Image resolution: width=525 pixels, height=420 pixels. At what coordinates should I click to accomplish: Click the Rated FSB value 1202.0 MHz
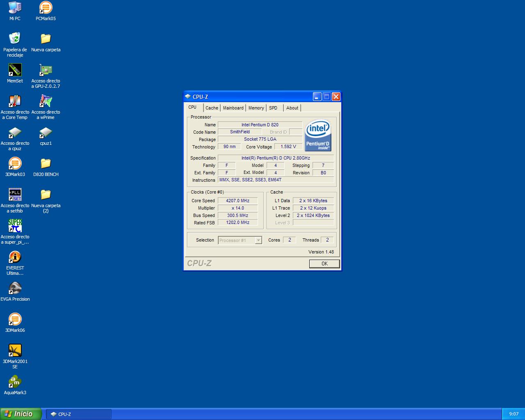237,223
